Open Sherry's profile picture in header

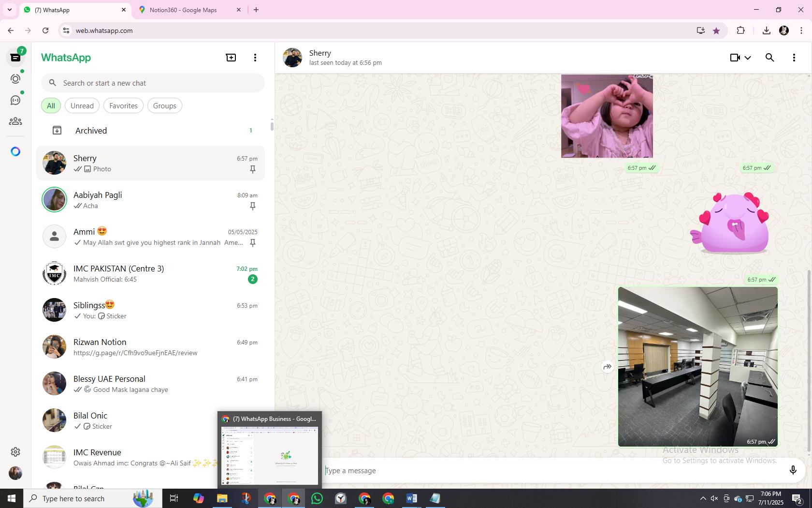(292, 58)
